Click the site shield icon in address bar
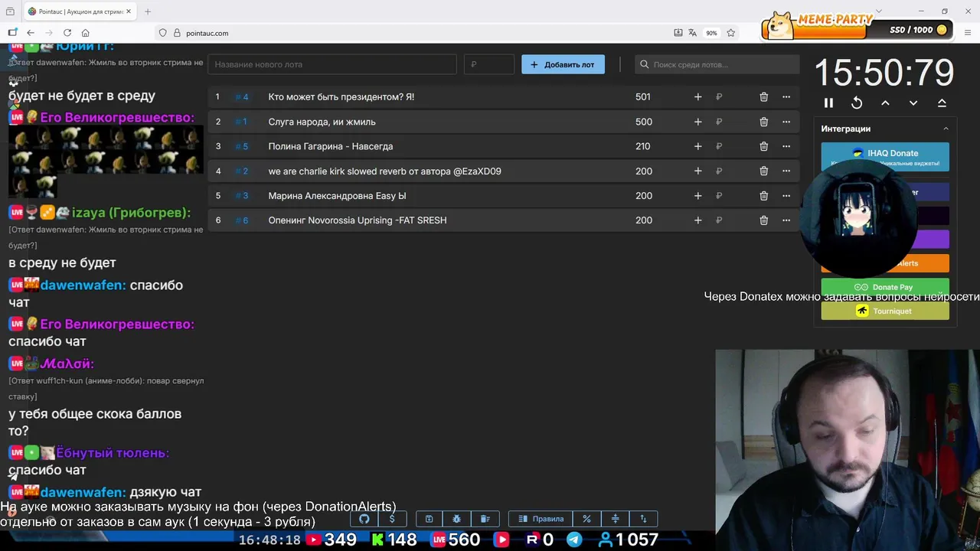This screenshot has height=551, width=980. tap(162, 33)
